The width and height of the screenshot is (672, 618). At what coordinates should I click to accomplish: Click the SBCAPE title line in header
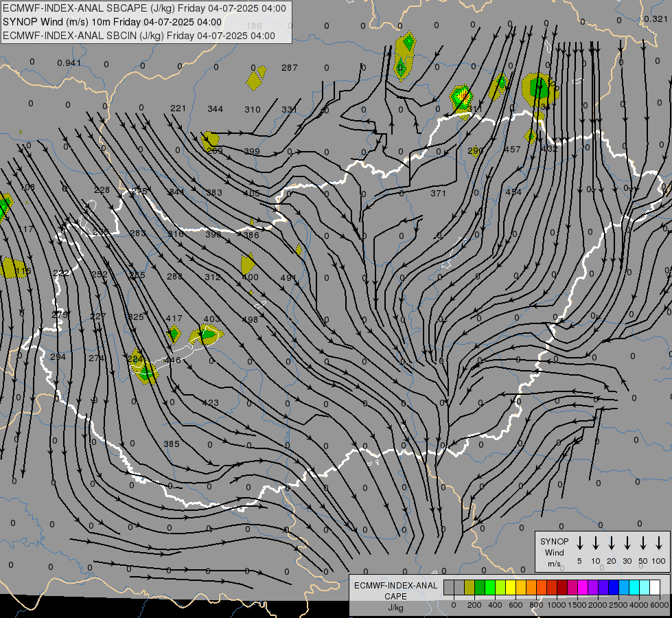[x=144, y=8]
